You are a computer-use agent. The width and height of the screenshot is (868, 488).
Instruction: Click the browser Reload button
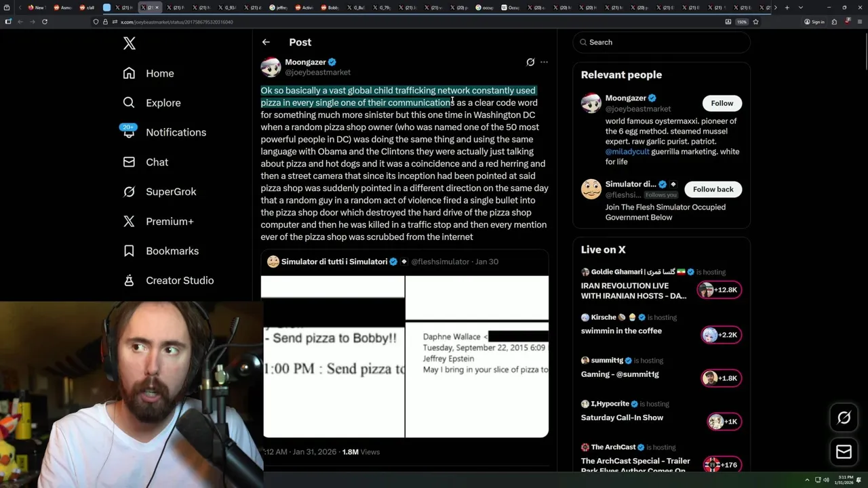45,22
